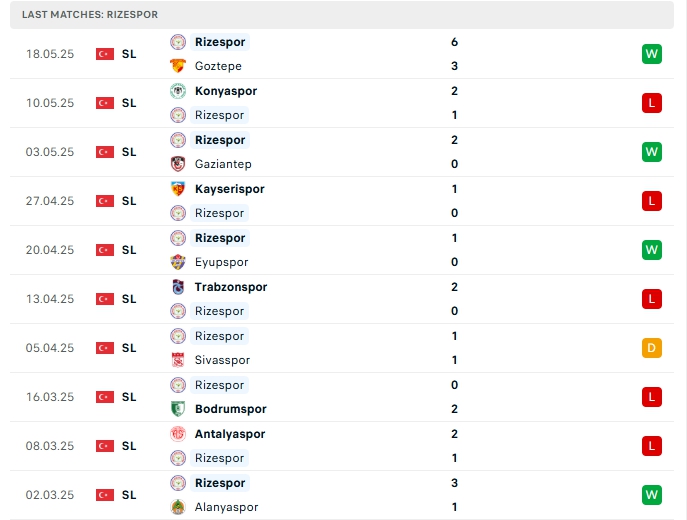
Task: Click the Gaziantep club logo
Action: point(178,164)
